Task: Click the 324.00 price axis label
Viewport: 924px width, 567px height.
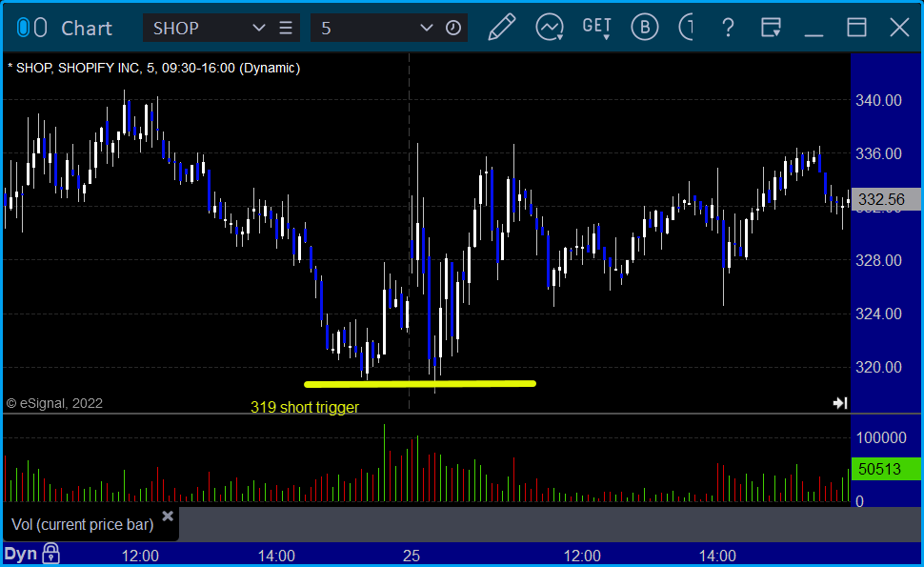Action: (878, 314)
